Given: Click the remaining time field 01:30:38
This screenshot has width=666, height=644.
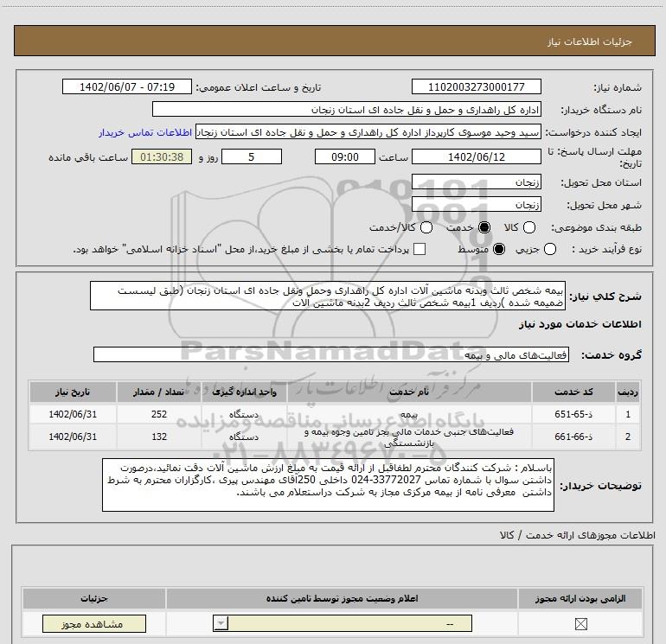Looking at the screenshot, I should 162,156.
